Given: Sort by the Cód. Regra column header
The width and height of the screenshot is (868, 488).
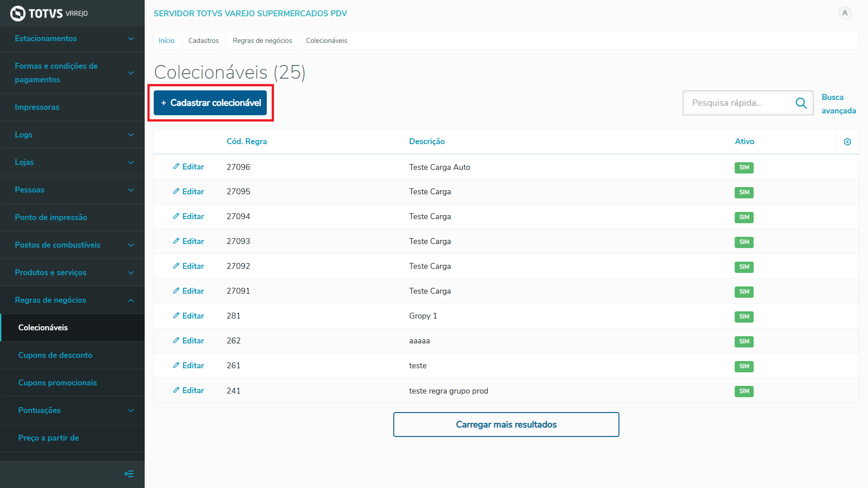Looking at the screenshot, I should tap(246, 141).
